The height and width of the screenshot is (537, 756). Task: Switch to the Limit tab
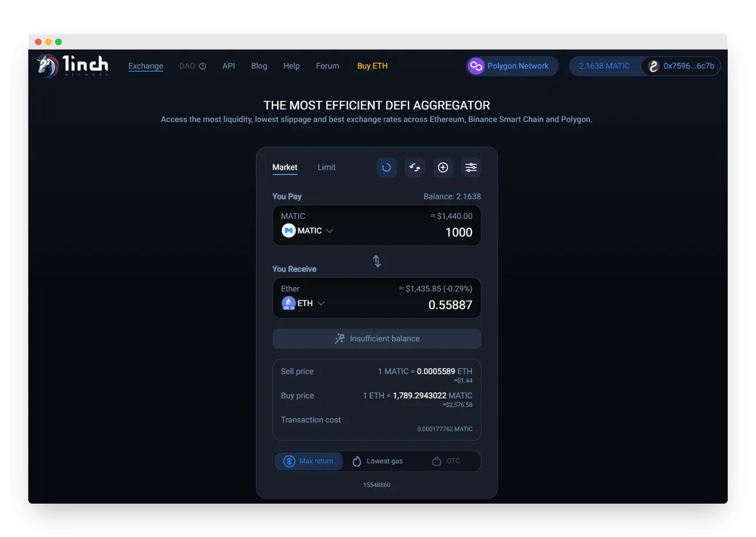(327, 167)
